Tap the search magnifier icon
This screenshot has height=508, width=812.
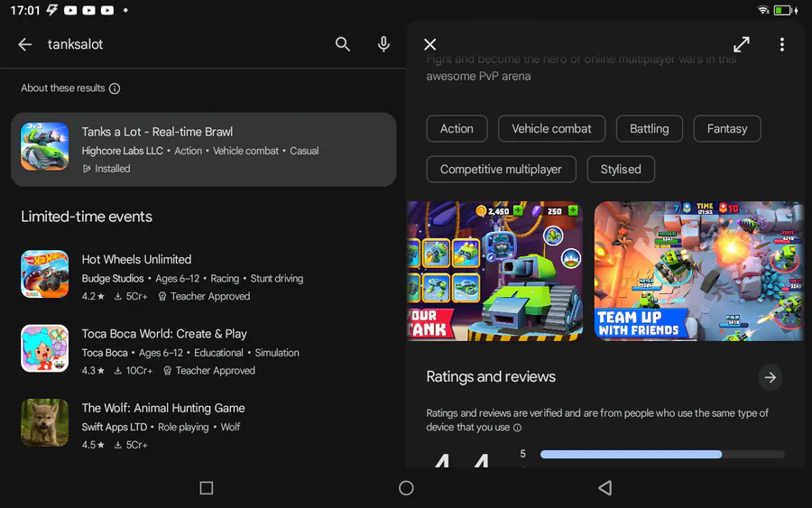[342, 44]
